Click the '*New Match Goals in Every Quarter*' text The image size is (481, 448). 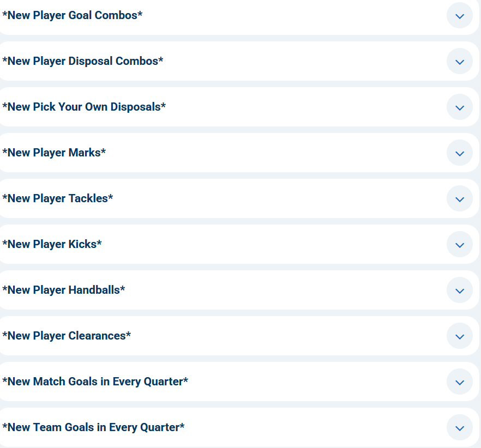pyautogui.click(x=95, y=382)
